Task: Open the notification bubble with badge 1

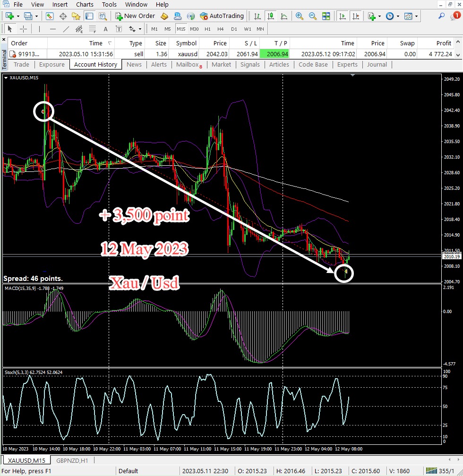Action: pyautogui.click(x=455, y=16)
